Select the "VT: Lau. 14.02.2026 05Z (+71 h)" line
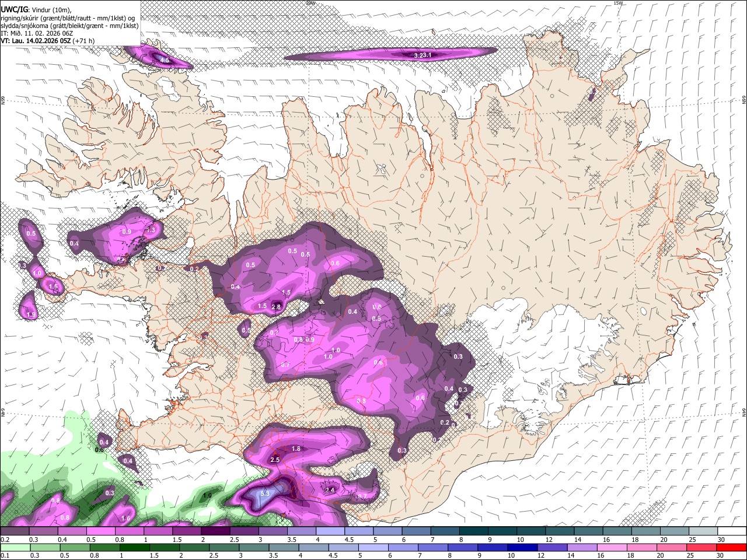Viewport: 747px width, 560px height. (48, 41)
